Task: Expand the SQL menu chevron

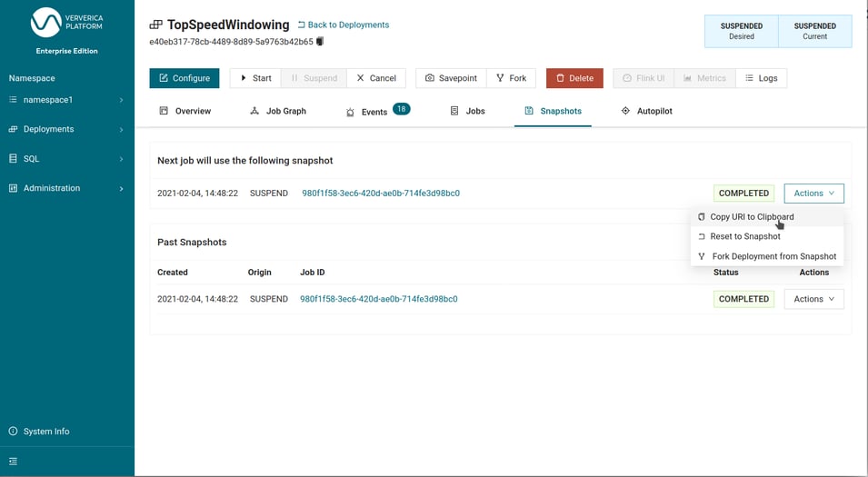Action: click(x=121, y=159)
